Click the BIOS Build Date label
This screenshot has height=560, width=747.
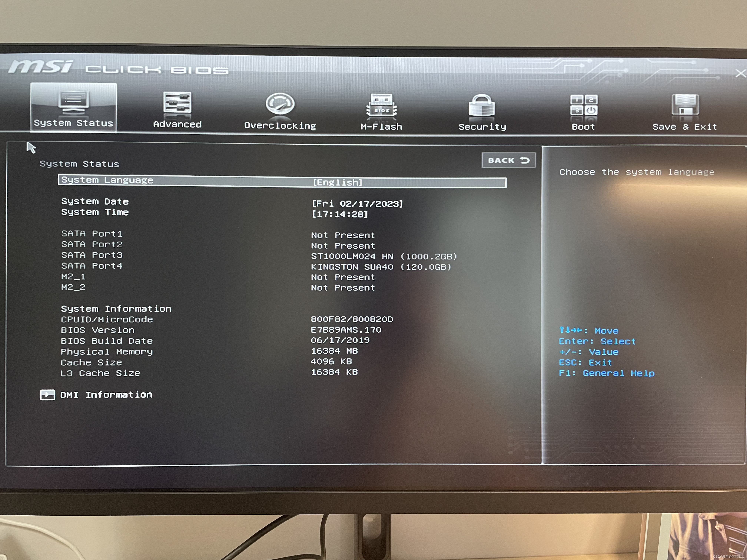(x=107, y=341)
